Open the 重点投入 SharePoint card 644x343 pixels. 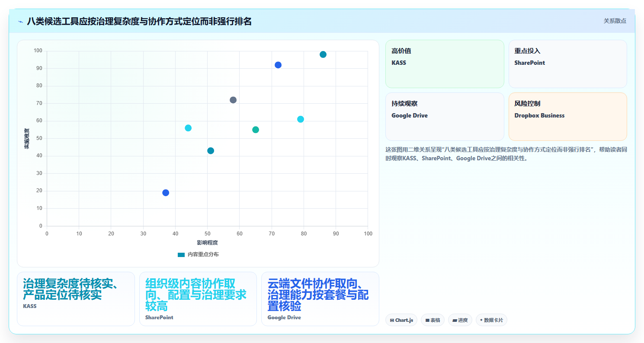pos(567,64)
